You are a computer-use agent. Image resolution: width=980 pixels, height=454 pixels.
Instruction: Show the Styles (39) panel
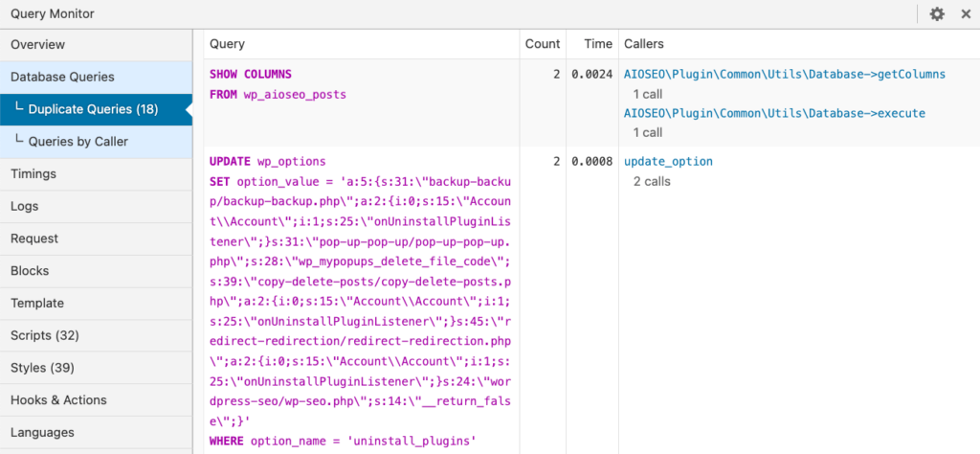tap(97, 368)
